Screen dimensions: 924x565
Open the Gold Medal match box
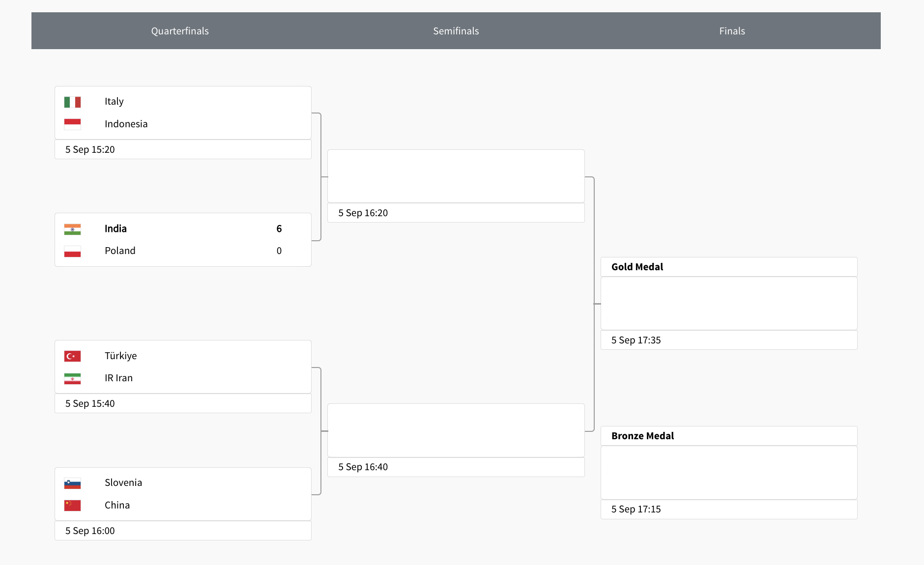coord(729,303)
